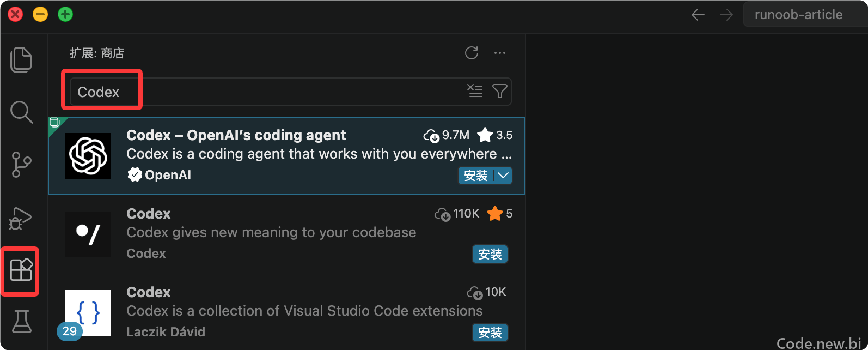Click the 3.5 star rating
The height and width of the screenshot is (350, 868).
pos(495,135)
